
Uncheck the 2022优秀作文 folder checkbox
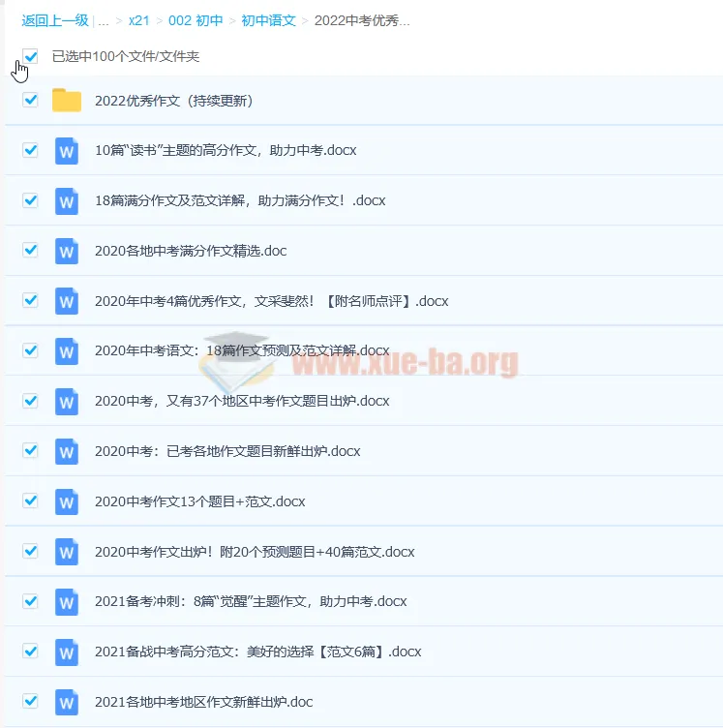pos(30,100)
